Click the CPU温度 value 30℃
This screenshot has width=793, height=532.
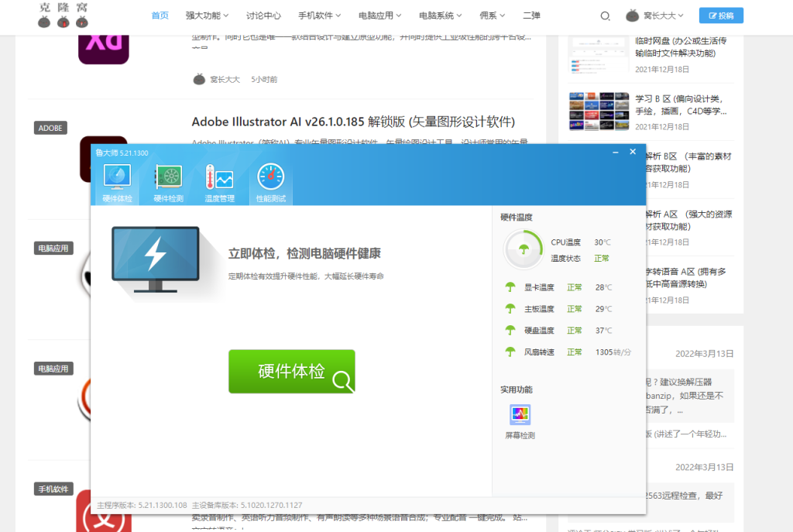point(602,242)
